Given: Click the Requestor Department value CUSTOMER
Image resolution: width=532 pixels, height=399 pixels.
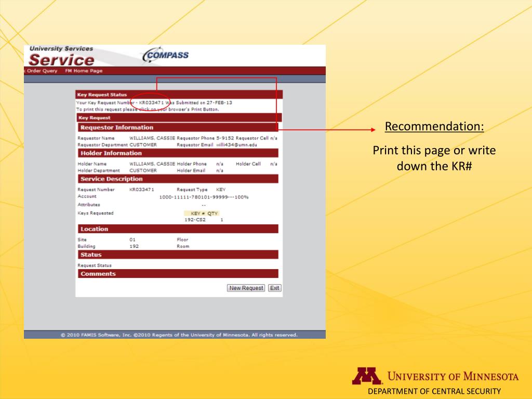Looking at the screenshot, I should tap(143, 145).
